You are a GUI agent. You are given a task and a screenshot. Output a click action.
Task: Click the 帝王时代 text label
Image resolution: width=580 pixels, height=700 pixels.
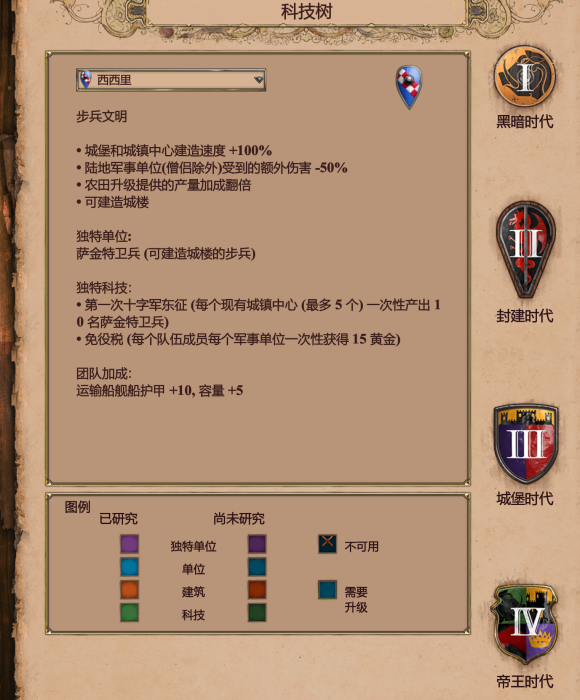525,681
